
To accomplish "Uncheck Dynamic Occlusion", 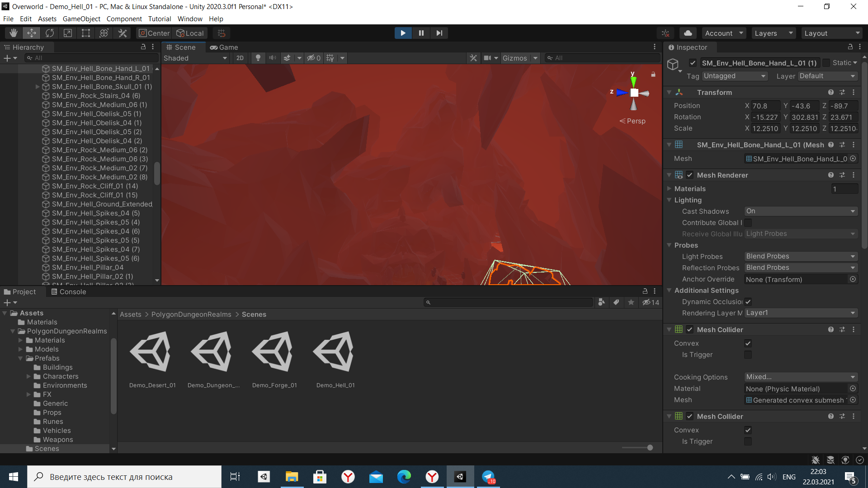I will (x=748, y=301).
